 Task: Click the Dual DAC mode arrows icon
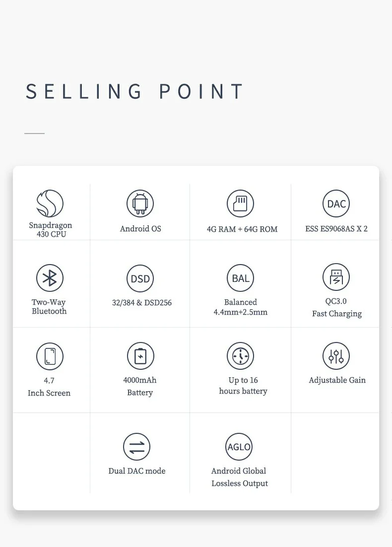coord(136,446)
